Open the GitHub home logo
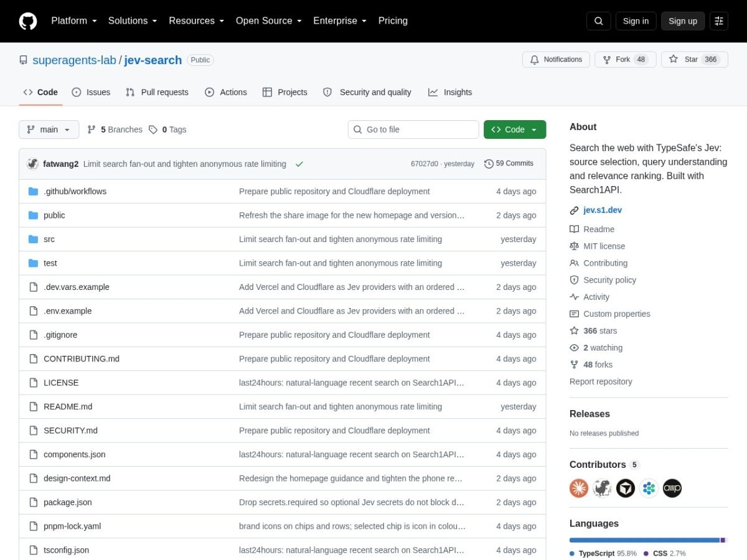The width and height of the screenshot is (747, 560). tap(28, 21)
